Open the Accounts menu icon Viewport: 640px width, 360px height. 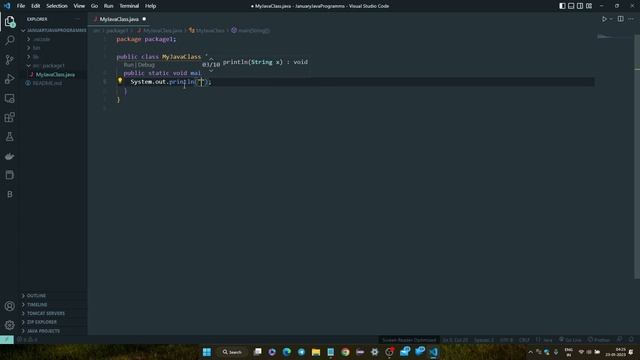pos(10,306)
